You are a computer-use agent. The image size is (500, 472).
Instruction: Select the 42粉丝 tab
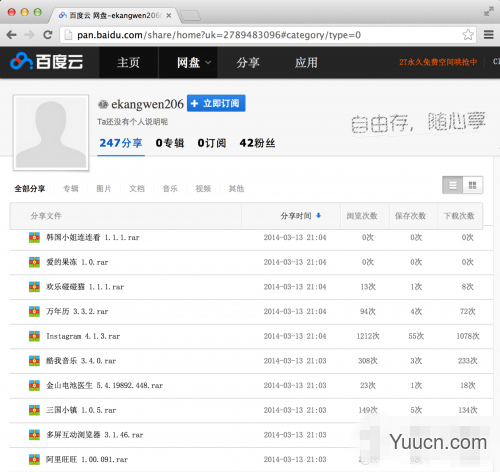257,143
